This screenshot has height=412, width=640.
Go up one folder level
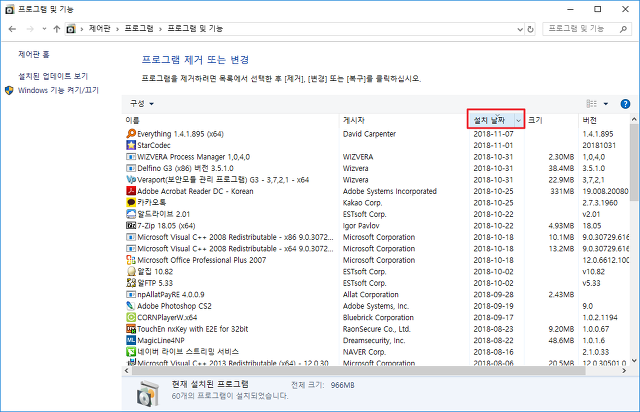pos(57,29)
